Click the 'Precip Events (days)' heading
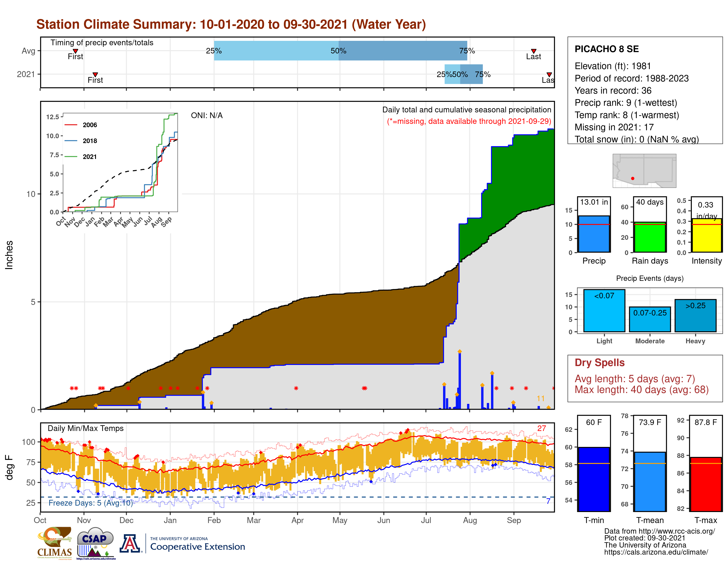728x563 pixels. pyautogui.click(x=650, y=278)
